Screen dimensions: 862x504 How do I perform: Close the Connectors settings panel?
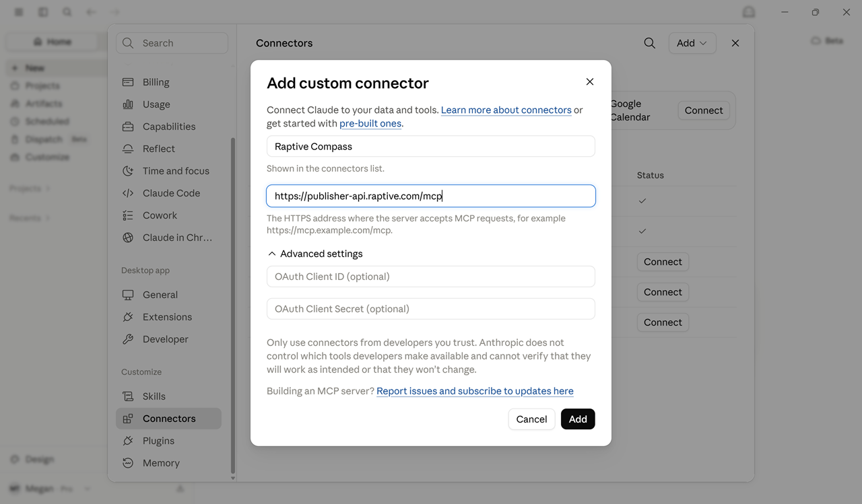point(735,43)
